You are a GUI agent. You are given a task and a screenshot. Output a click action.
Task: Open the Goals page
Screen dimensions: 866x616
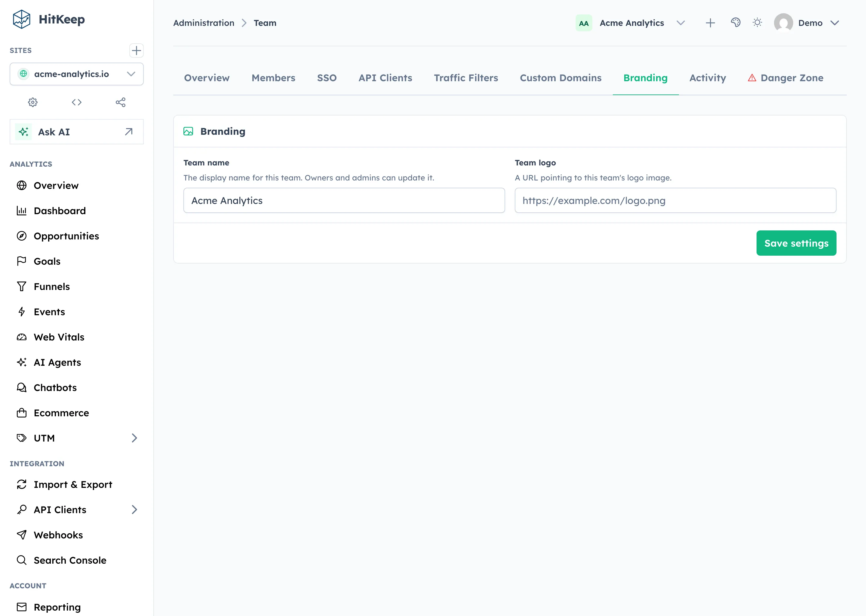click(77, 261)
